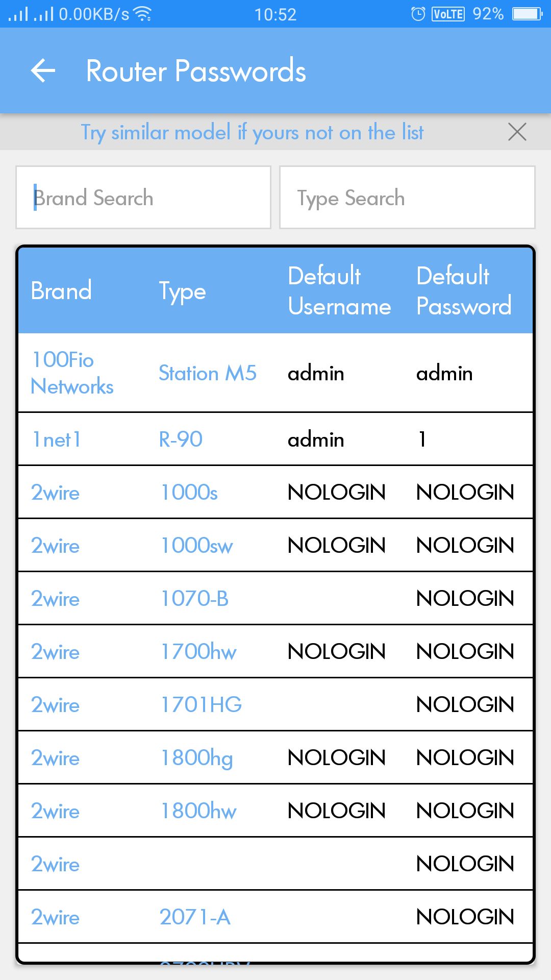Choose the 2wire 1000s model
Screen dimensions: 551x980
[x=189, y=493]
